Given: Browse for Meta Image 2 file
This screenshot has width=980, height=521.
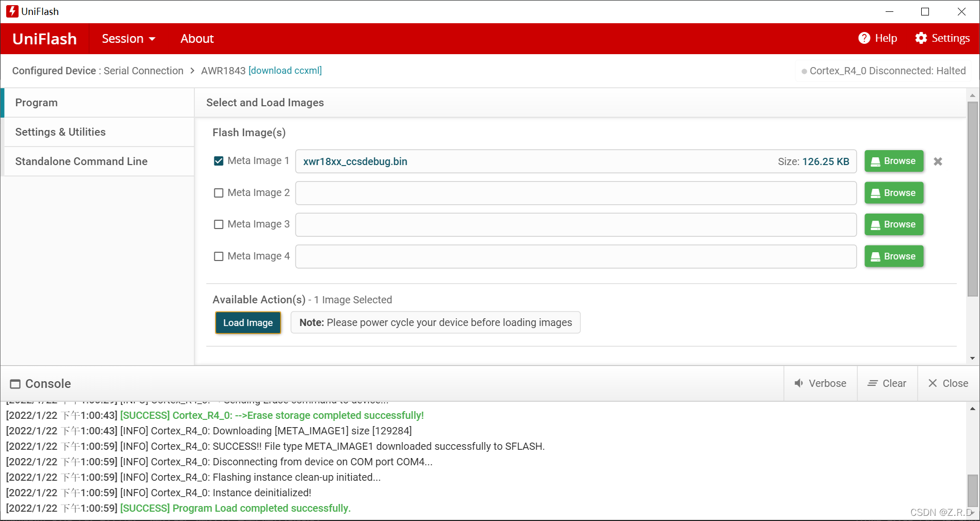Looking at the screenshot, I should [x=894, y=193].
